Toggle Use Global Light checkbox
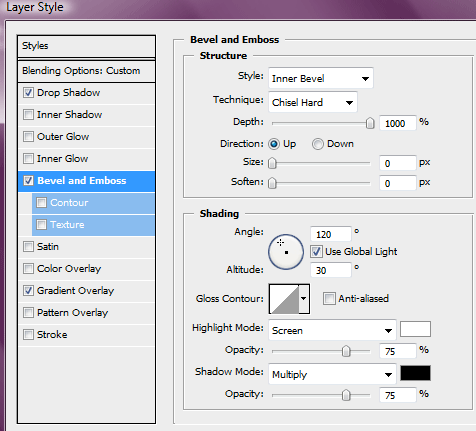 pyautogui.click(x=316, y=251)
